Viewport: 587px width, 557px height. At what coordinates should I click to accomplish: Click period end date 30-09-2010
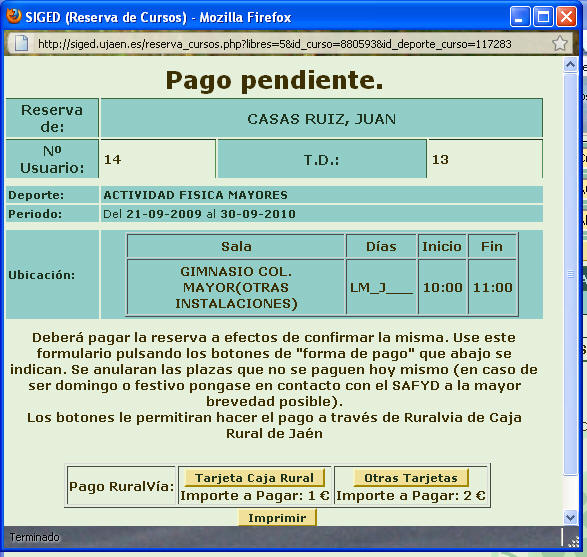point(258,214)
